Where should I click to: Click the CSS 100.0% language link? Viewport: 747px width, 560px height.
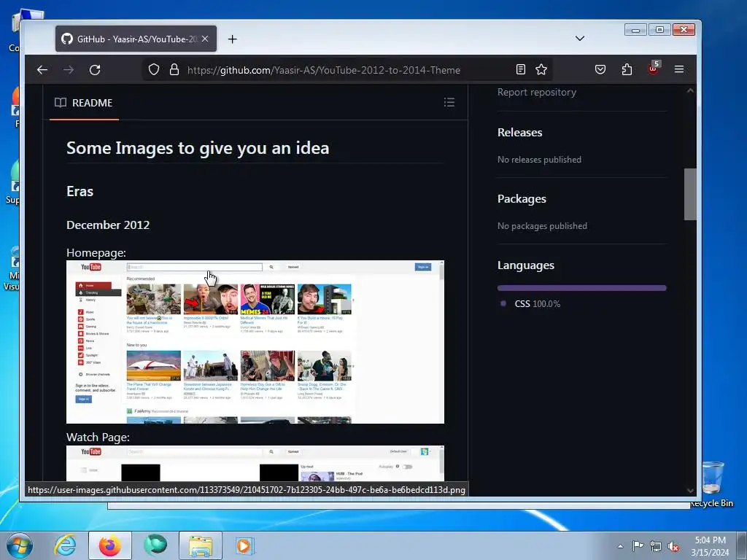[538, 304]
